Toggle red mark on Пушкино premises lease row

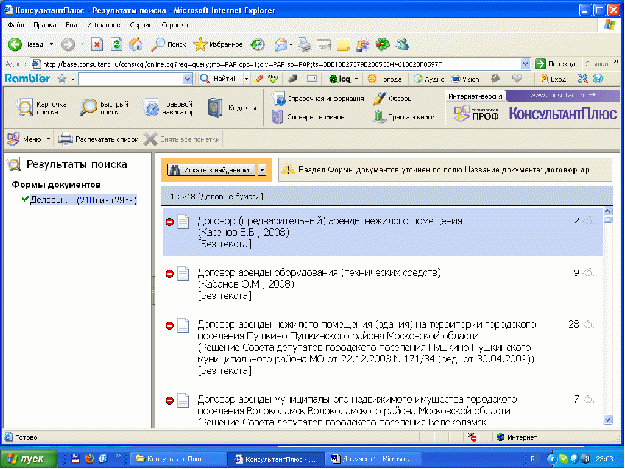pos(170,326)
